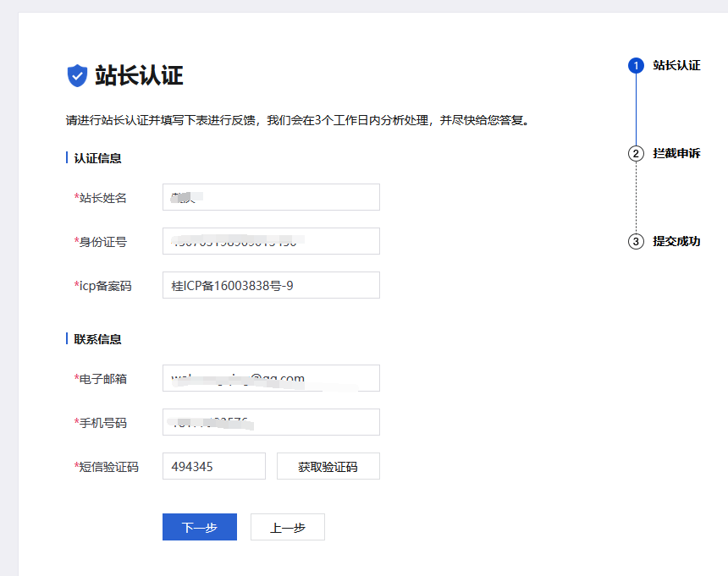Select step 2 拦截申诉 circle indicator

click(636, 154)
